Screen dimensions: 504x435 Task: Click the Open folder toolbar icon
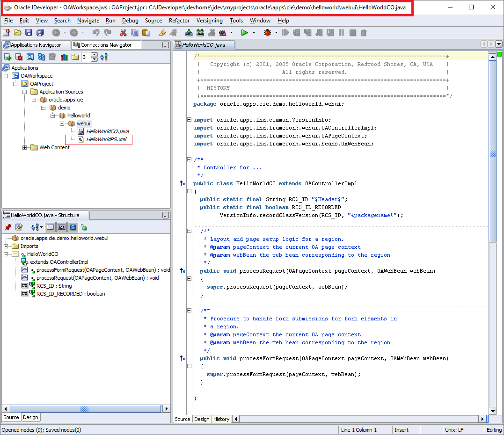(x=18, y=32)
